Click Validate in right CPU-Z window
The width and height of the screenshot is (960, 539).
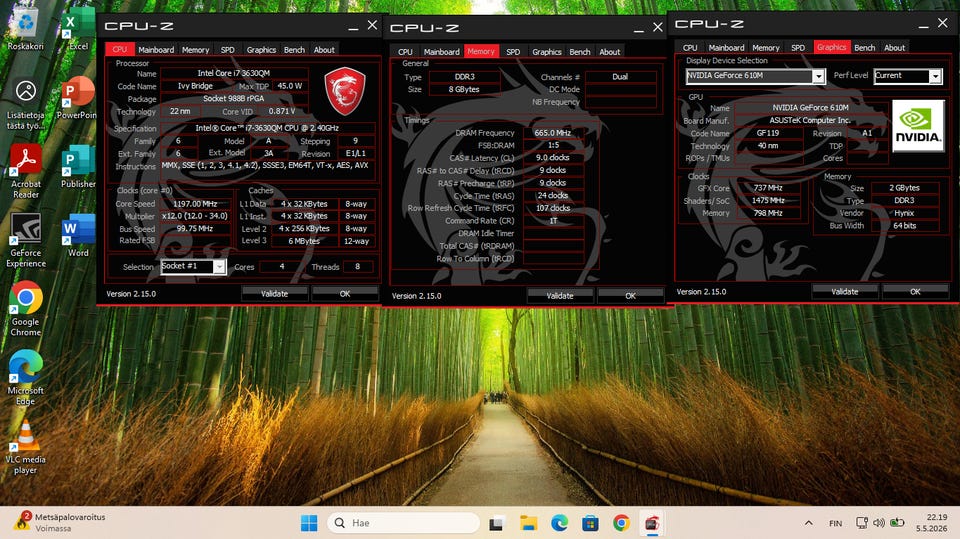click(x=845, y=292)
